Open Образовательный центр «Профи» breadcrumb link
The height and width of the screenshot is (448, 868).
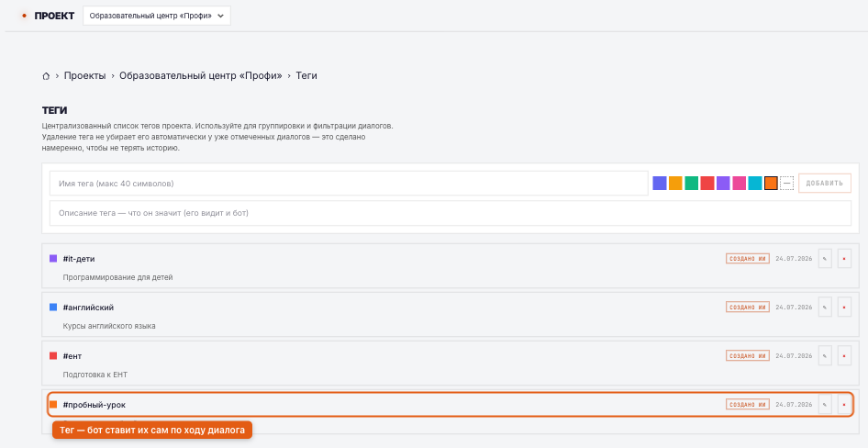pyautogui.click(x=201, y=76)
